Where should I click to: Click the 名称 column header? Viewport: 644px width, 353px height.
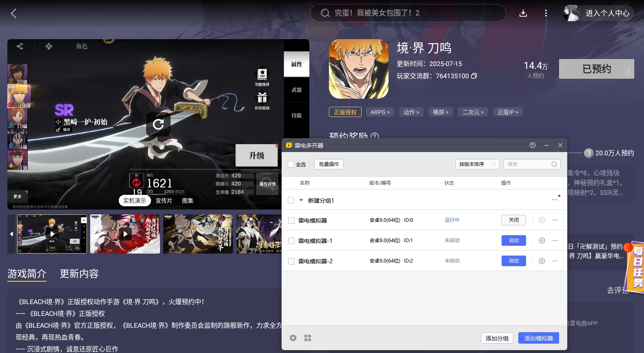point(305,183)
